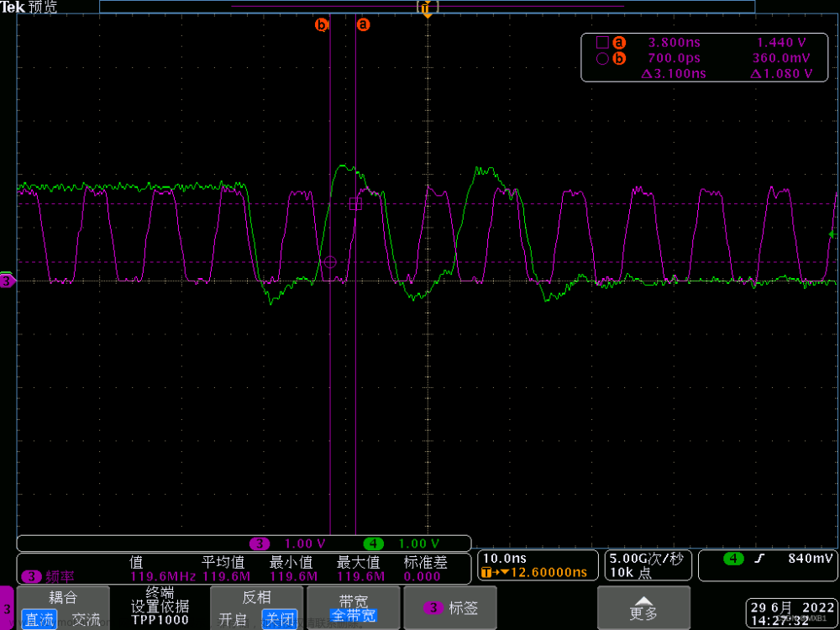Click the channel 3 badge next to 频率
This screenshot has width=840, height=630.
click(32, 577)
